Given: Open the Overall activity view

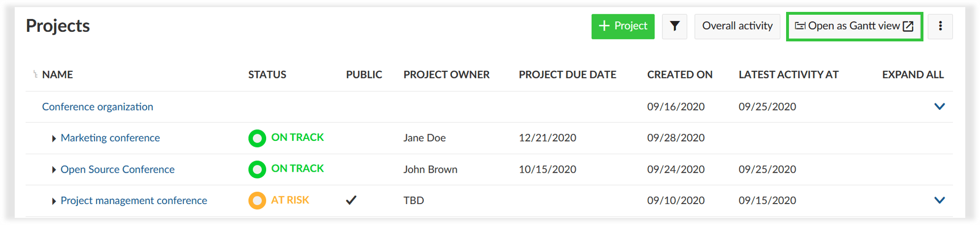Looking at the screenshot, I should pyautogui.click(x=737, y=26).
